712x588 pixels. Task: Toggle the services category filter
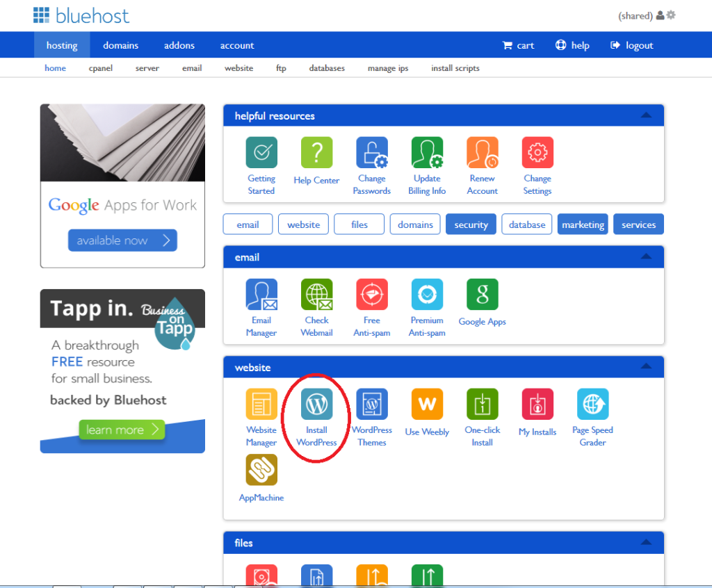click(638, 224)
